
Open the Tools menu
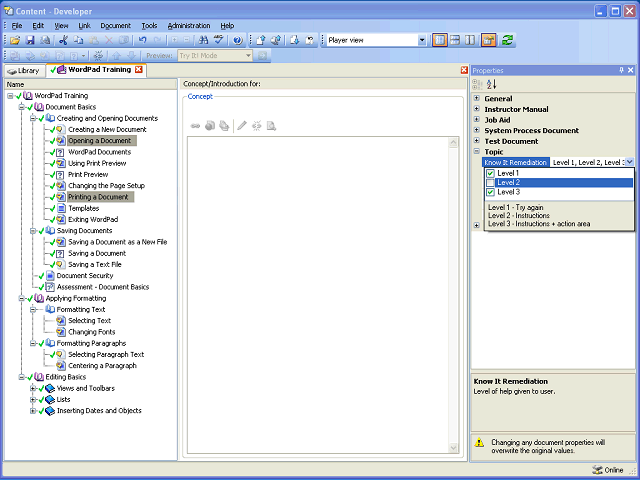[149, 26]
